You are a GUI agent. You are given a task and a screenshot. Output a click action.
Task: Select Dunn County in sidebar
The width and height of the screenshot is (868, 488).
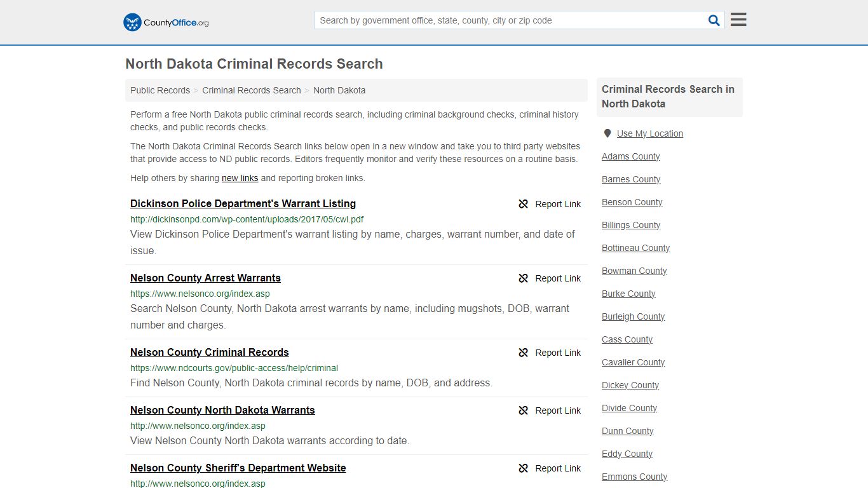pos(628,431)
